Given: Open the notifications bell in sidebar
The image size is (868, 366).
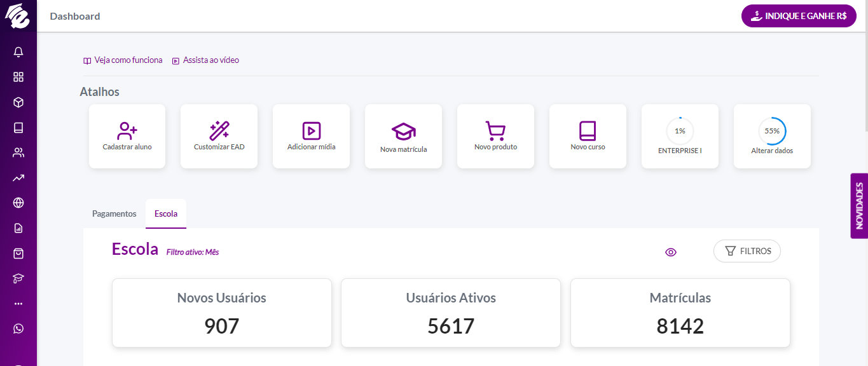Looking at the screenshot, I should 18,52.
